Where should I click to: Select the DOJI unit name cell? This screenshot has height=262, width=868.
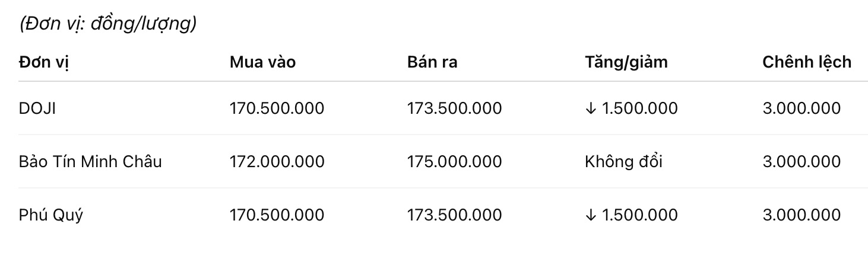pos(37,108)
